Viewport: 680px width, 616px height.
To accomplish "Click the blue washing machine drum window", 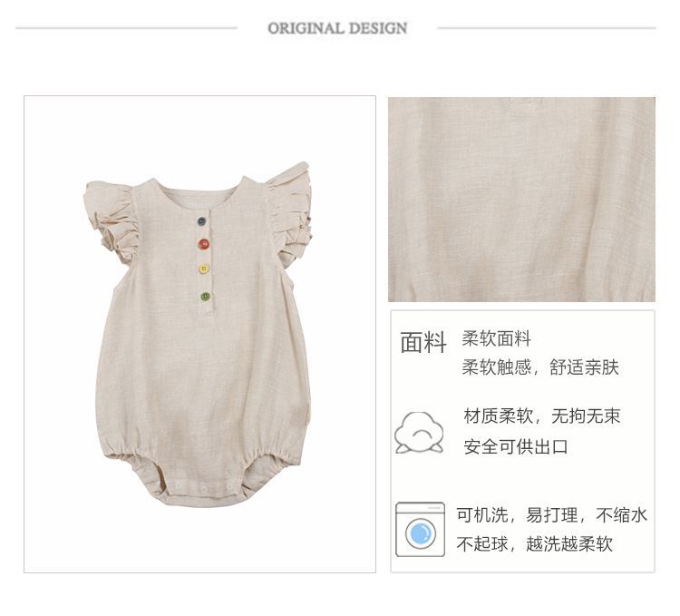I will tap(420, 533).
